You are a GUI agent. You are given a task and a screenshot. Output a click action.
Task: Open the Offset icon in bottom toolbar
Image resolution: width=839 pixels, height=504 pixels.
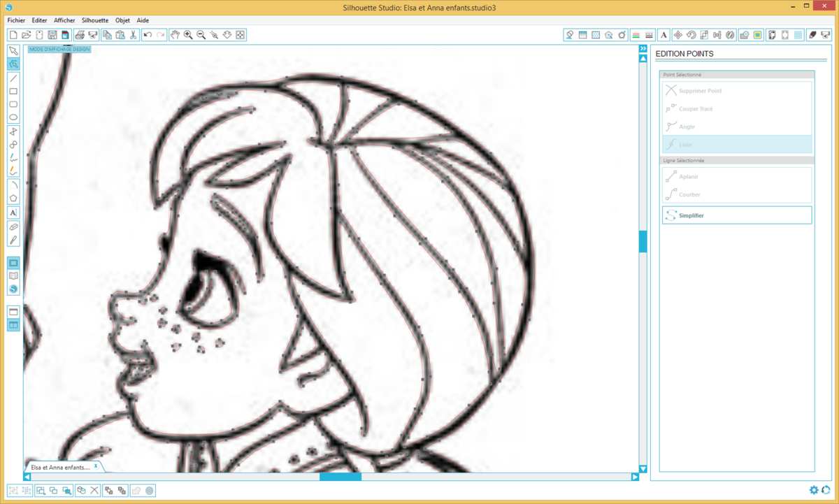click(150, 490)
